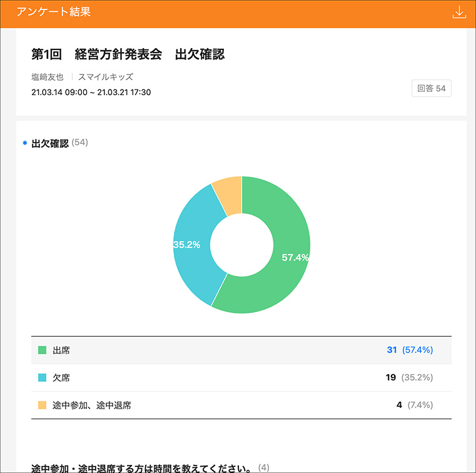Click the 57.4% label on the chart
This screenshot has width=476, height=473.
pos(295,257)
